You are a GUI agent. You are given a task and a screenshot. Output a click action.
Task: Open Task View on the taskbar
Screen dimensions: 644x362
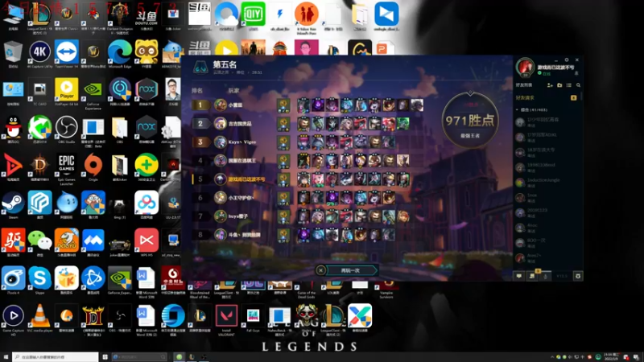tap(105, 357)
